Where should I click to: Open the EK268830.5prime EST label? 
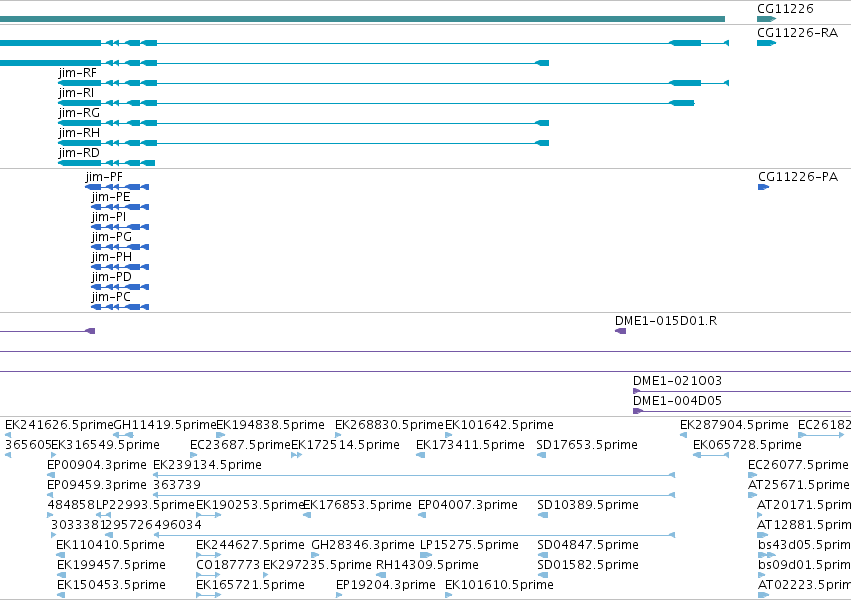pyautogui.click(x=389, y=425)
